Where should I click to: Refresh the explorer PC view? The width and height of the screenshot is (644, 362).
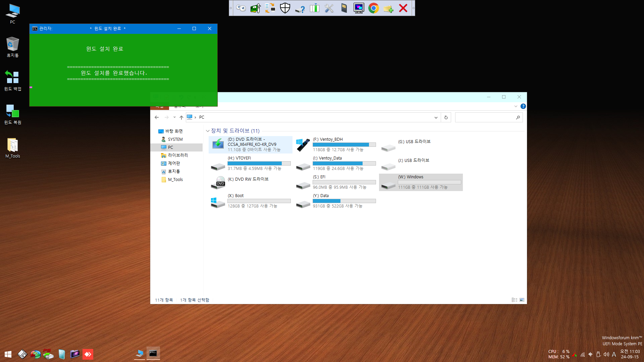(x=446, y=117)
